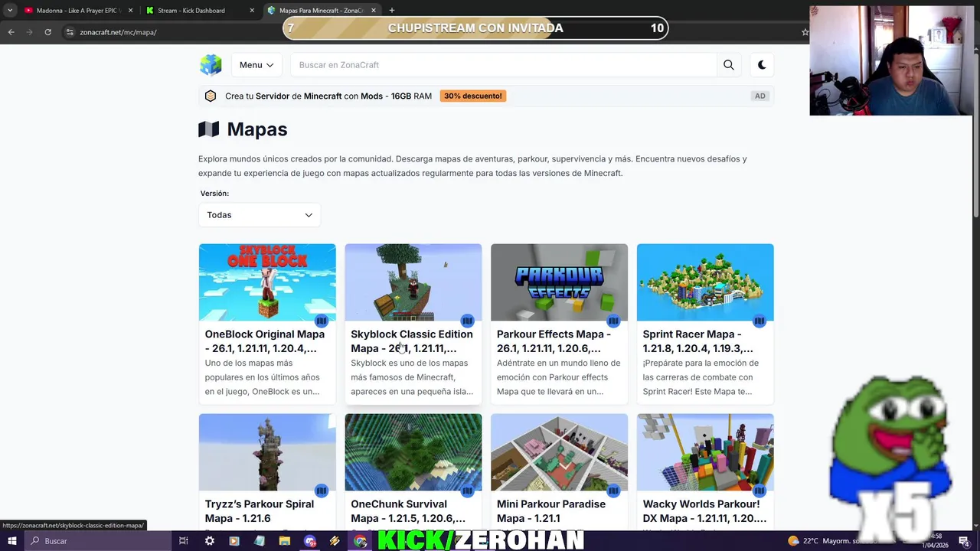Open the tab search chevron
The width and height of the screenshot is (980, 551).
tap(9, 11)
